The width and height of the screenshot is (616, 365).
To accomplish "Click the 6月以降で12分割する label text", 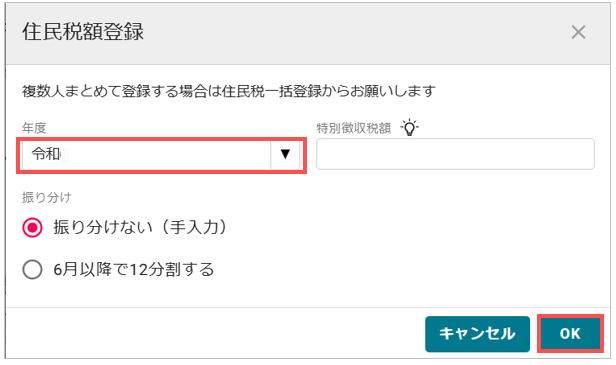I will click(134, 270).
